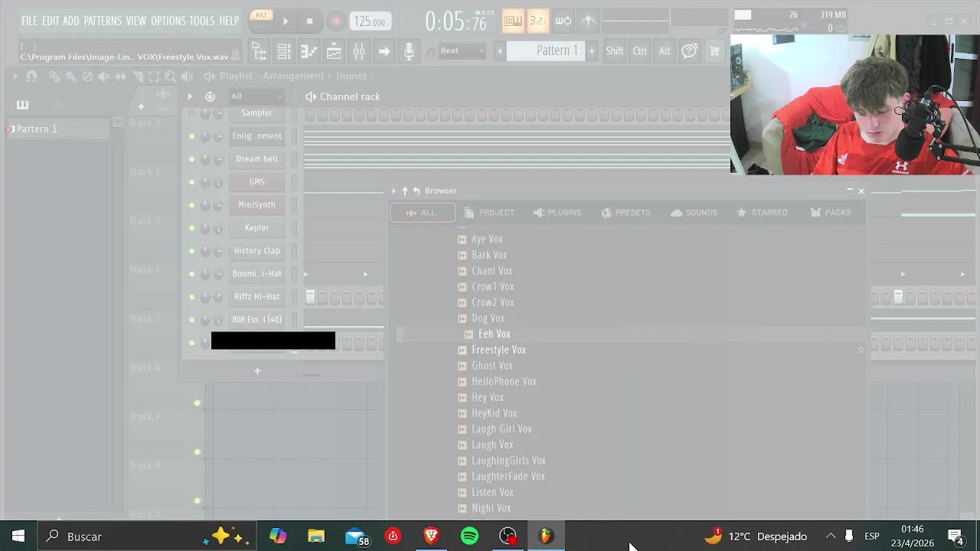Screen dimensions: 980x551
Task: Open the mixer view icon
Action: [x=358, y=51]
